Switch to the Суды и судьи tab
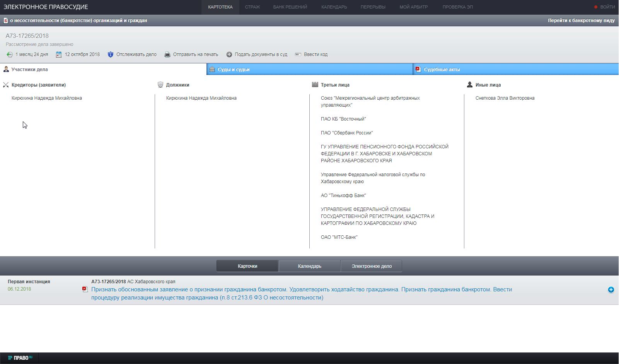 coord(234,70)
